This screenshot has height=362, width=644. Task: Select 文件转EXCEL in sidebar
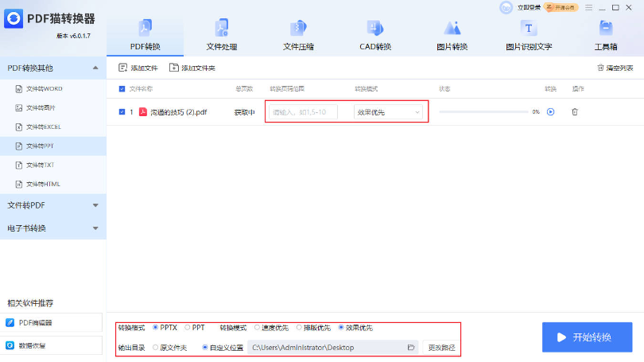coord(53,127)
